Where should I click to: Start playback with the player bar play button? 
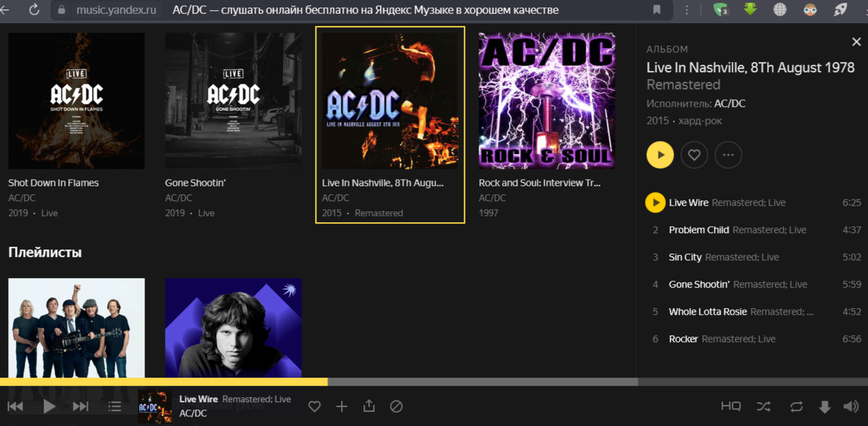coord(49,406)
